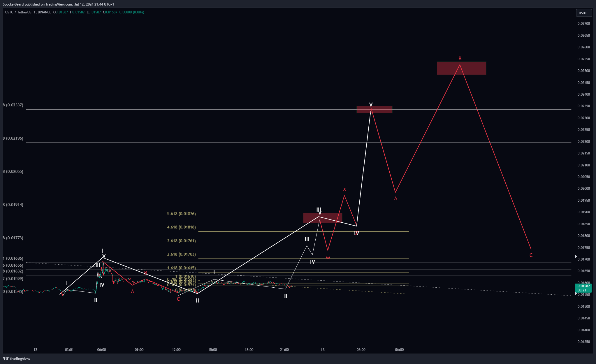Click the time axis label 21:00
596x364 pixels.
[284, 350]
